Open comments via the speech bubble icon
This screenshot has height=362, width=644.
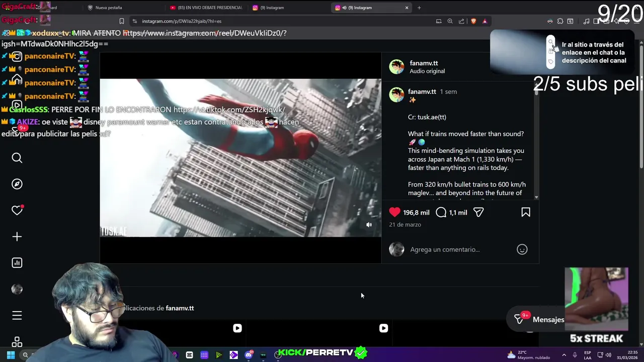pyautogui.click(x=441, y=212)
